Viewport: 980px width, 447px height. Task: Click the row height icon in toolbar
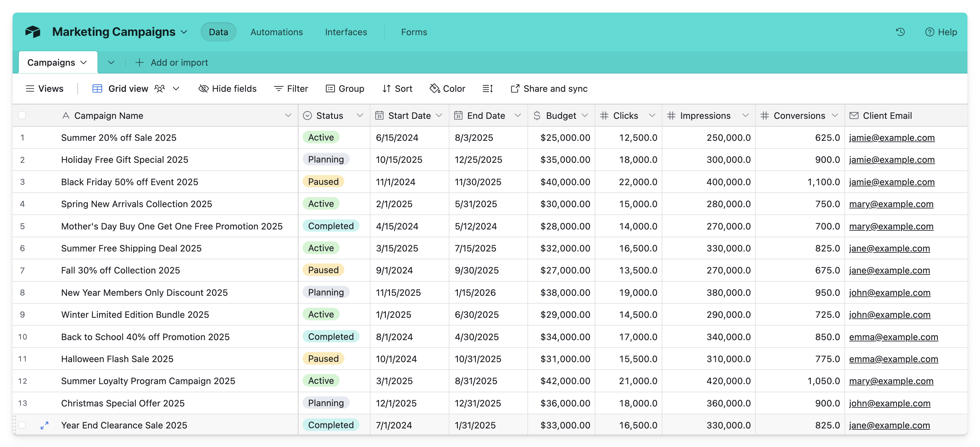point(487,89)
